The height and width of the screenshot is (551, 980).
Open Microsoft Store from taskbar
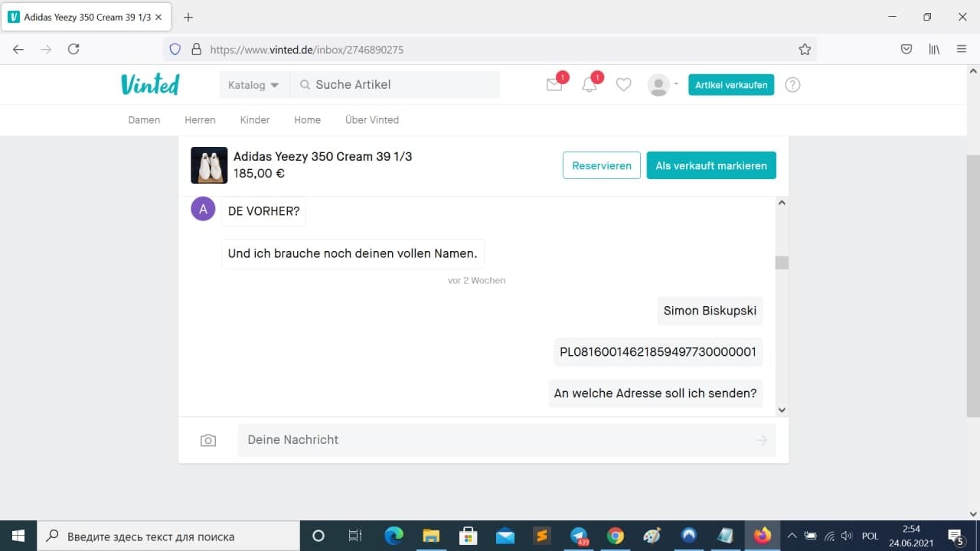coord(468,536)
